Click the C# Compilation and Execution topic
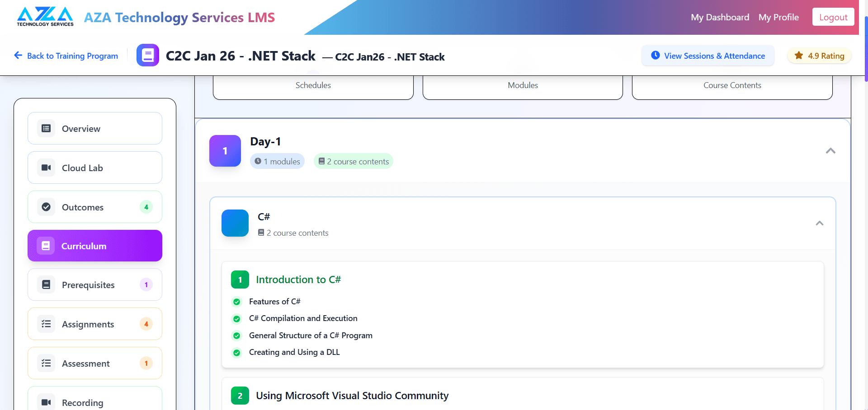This screenshot has width=868, height=410. [x=303, y=318]
